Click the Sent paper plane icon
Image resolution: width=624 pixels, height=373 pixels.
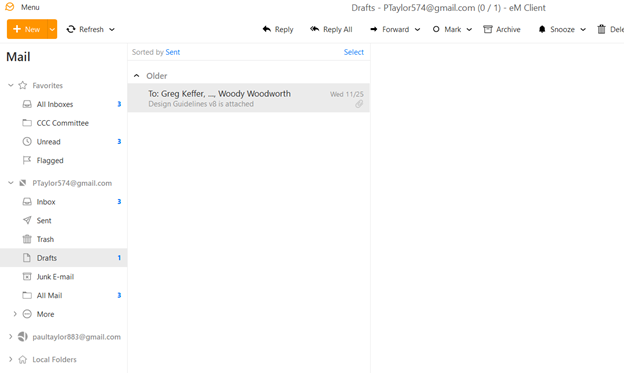pos(27,220)
